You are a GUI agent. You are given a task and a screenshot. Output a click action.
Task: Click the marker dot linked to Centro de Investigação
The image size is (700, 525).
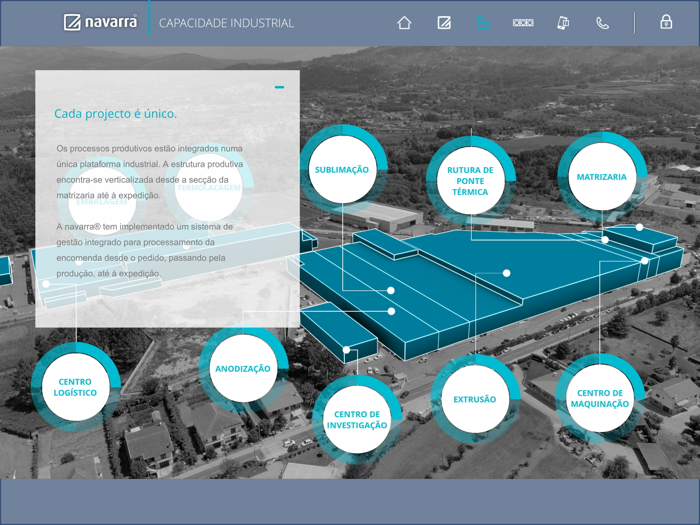346,350
